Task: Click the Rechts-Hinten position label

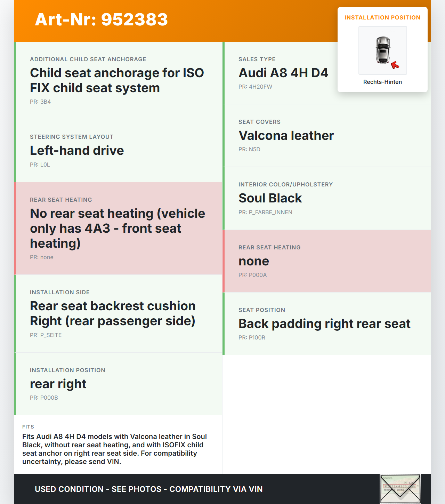Action: (382, 82)
